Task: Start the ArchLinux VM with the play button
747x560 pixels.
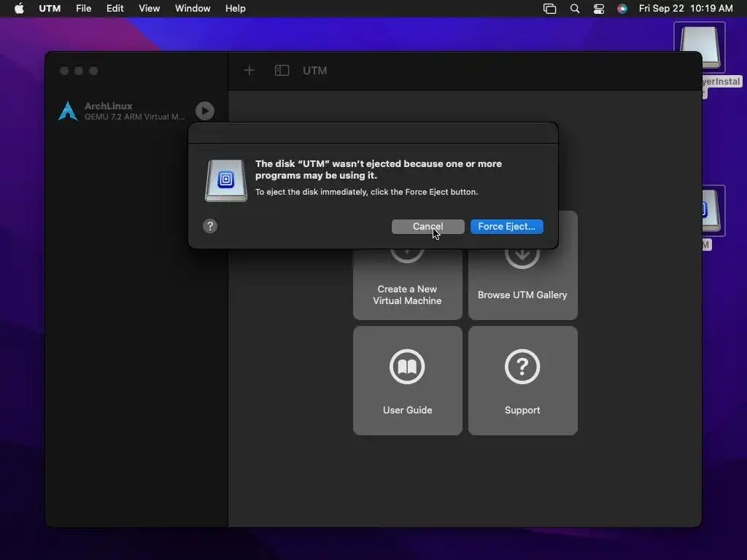Action: click(205, 111)
